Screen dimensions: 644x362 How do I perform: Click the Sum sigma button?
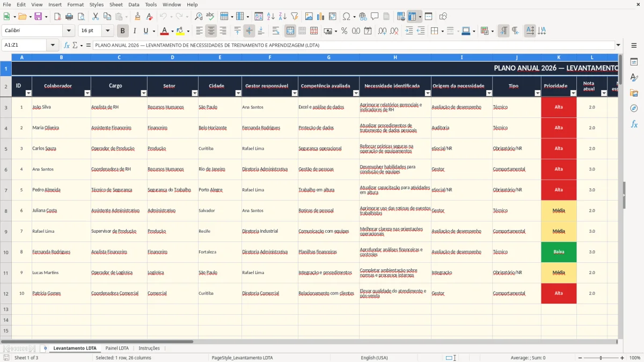coord(75,46)
